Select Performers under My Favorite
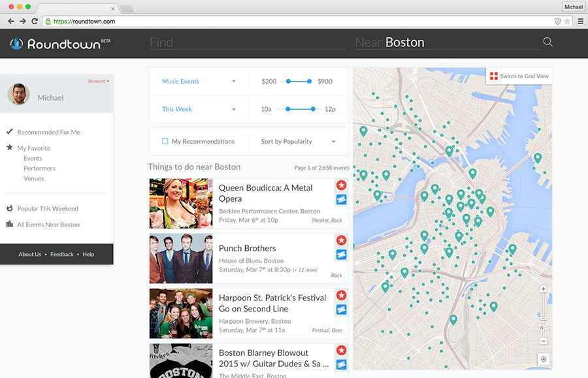Image resolution: width=588 pixels, height=378 pixels. pyautogui.click(x=39, y=168)
